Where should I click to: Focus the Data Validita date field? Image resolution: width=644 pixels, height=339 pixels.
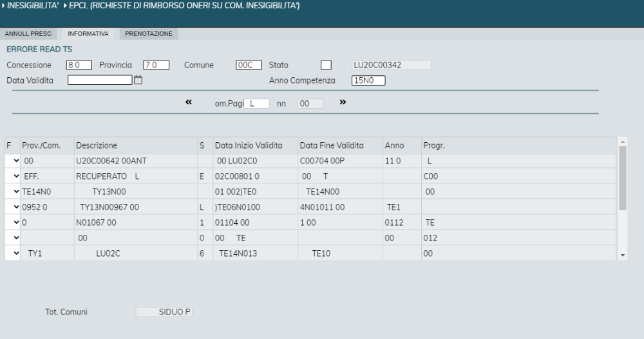(x=100, y=80)
